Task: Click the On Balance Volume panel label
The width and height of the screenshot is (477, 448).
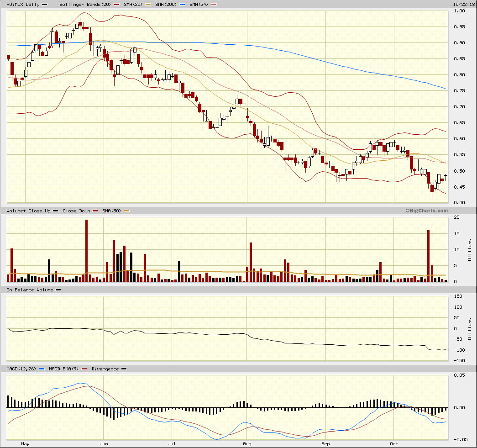Action: pyautogui.click(x=30, y=290)
